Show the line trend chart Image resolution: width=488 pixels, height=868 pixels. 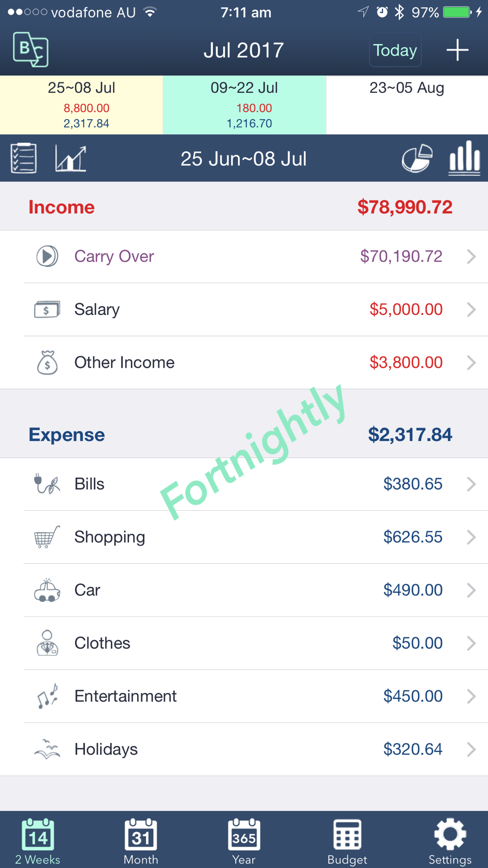tap(71, 158)
